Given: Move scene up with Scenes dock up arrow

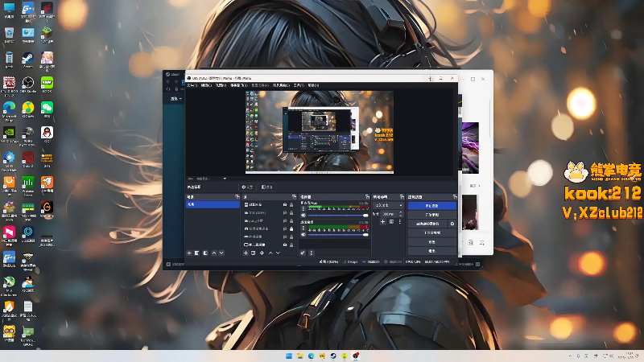Looking at the screenshot, I should coord(214,253).
